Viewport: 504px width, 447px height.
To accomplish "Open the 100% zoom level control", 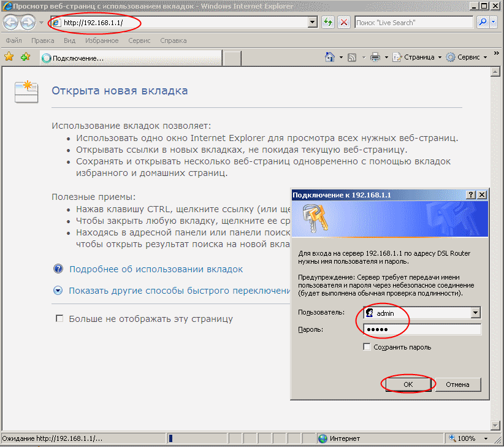I will pyautogui.click(x=467, y=438).
